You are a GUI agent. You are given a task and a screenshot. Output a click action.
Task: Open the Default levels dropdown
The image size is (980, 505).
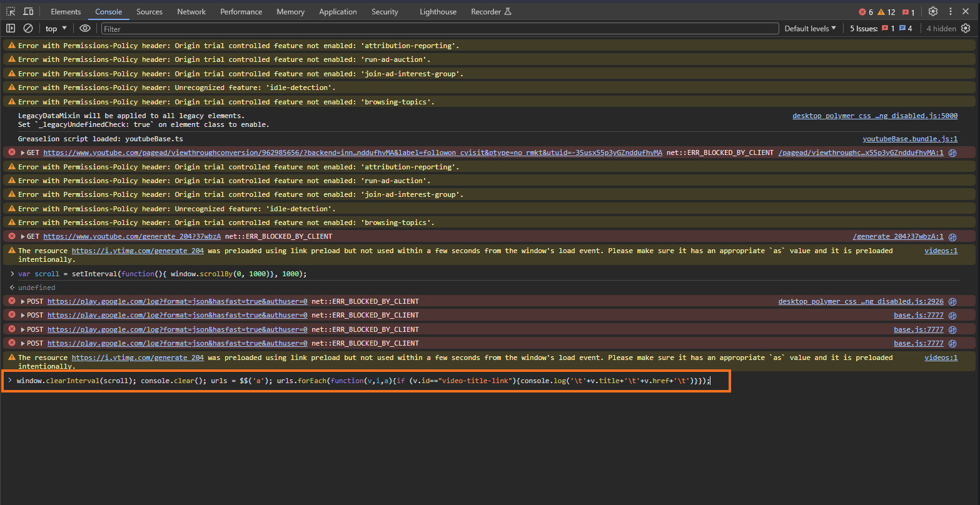pos(810,28)
